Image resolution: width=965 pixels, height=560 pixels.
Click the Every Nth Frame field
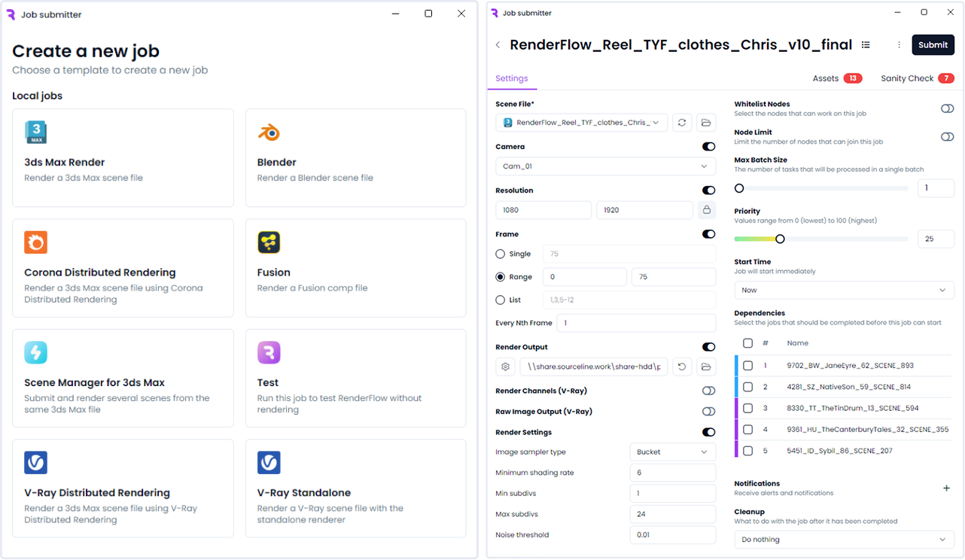636,323
